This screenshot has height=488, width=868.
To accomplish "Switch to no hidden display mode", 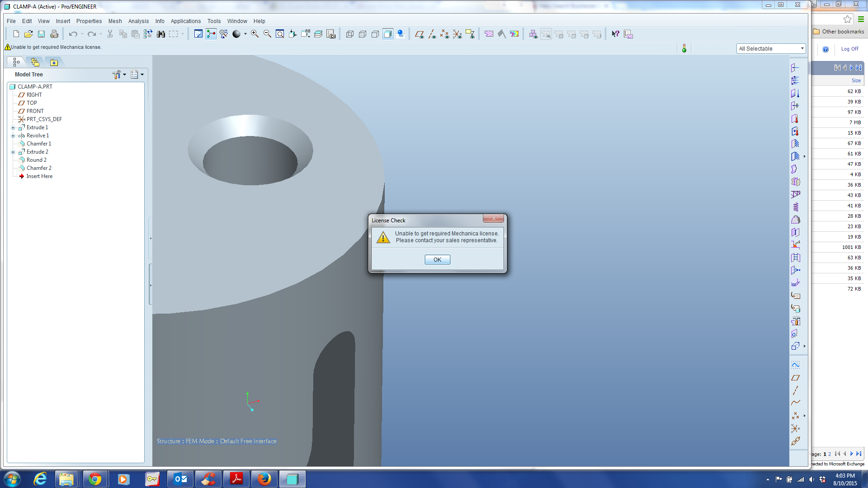I will 375,34.
